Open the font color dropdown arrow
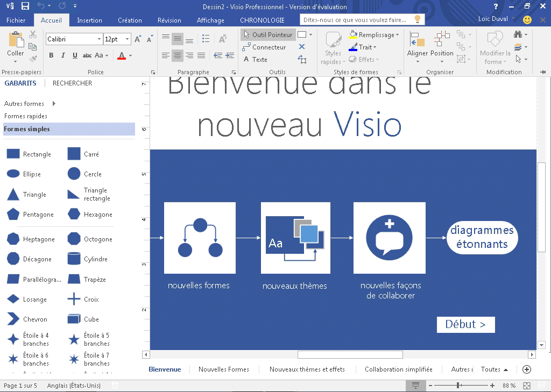 point(130,55)
